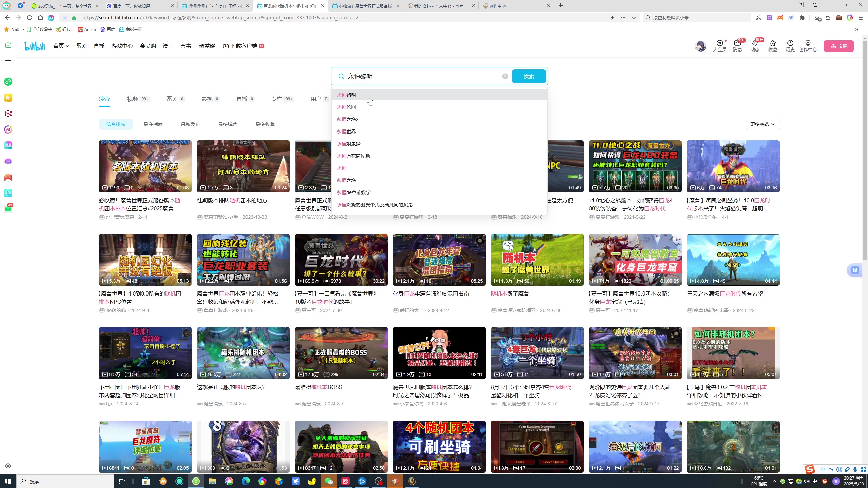The image size is (868, 488).
Task: Click the browser home icon
Action: (x=40, y=18)
